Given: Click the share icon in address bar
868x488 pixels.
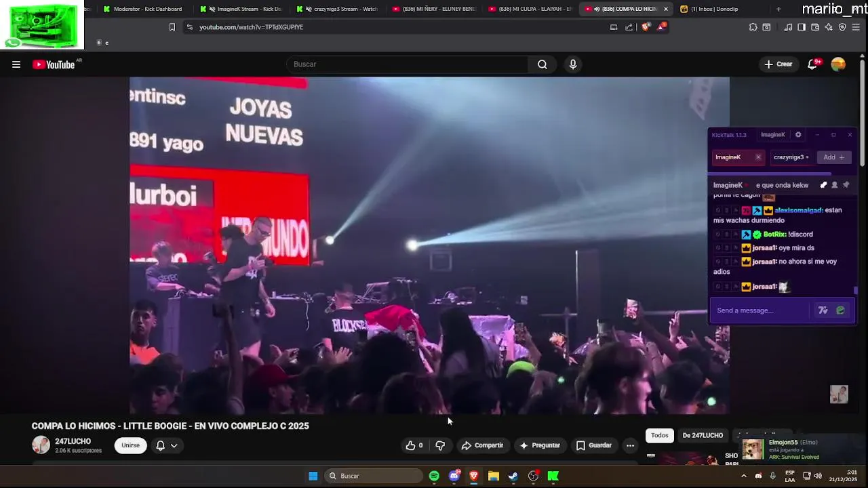Looking at the screenshot, I should (629, 27).
